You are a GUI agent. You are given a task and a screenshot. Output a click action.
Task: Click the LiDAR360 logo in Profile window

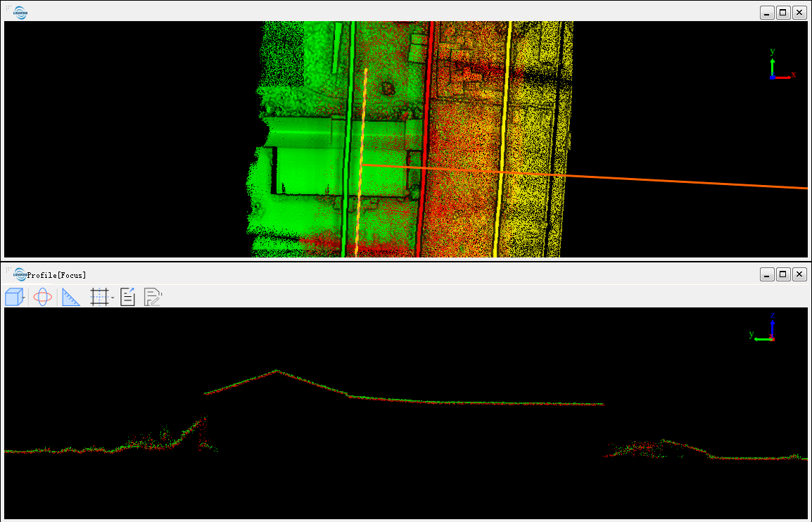[x=20, y=274]
